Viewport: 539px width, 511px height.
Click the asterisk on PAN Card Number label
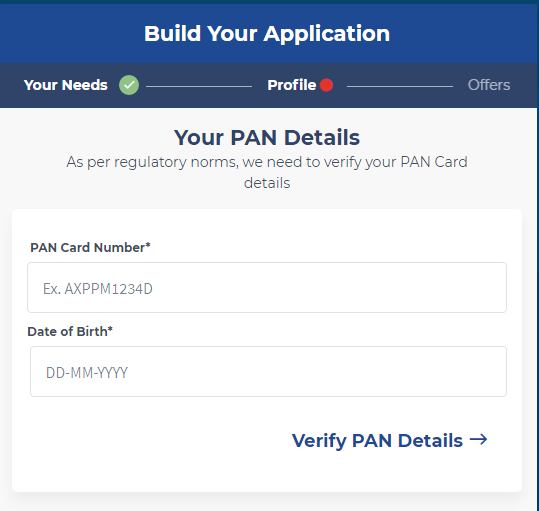click(148, 245)
